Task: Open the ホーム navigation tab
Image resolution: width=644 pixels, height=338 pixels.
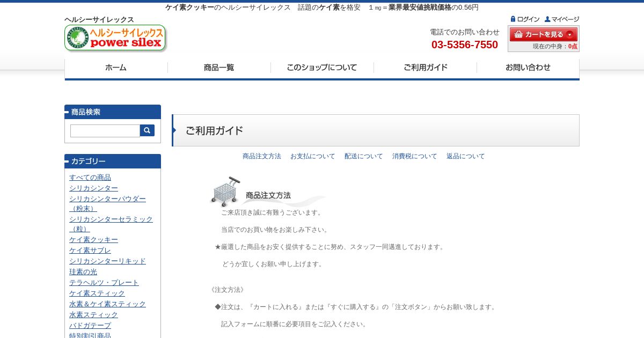Action: (x=116, y=68)
